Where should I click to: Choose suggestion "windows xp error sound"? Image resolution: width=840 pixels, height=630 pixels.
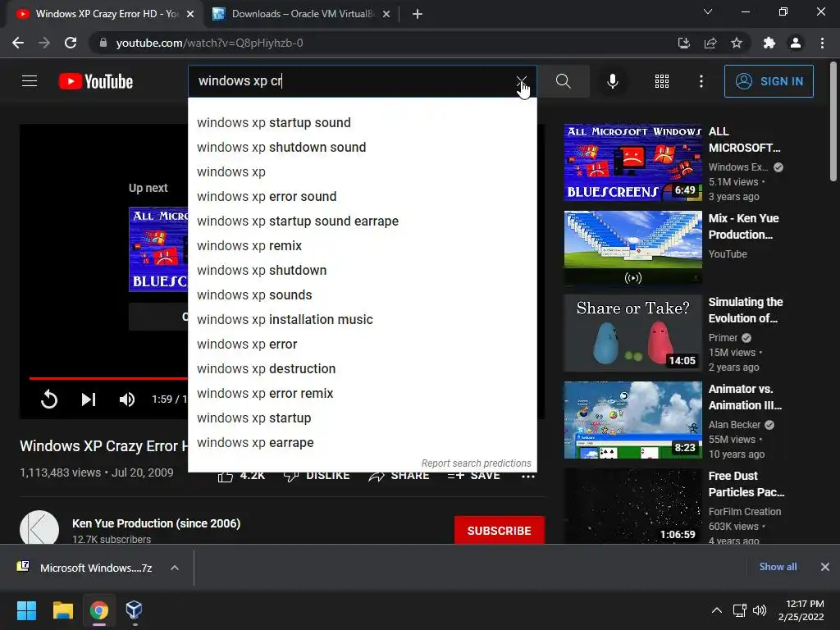(362, 197)
